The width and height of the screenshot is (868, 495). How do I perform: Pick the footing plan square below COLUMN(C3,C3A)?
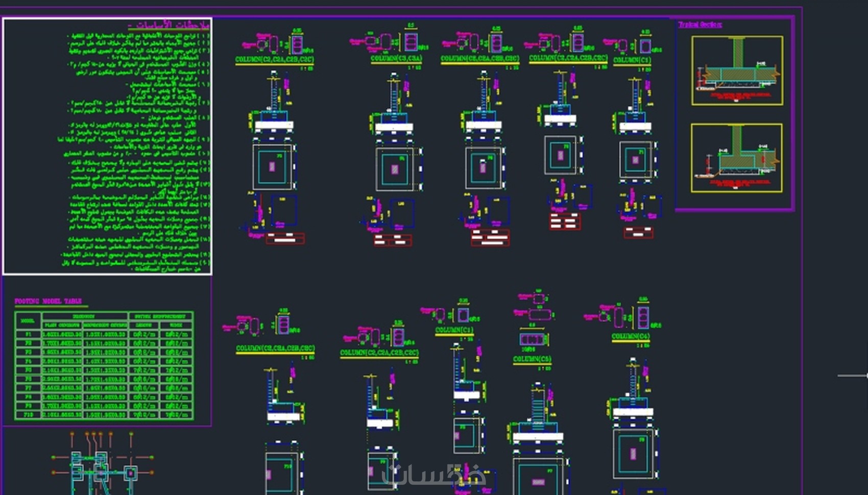pyautogui.click(x=395, y=169)
